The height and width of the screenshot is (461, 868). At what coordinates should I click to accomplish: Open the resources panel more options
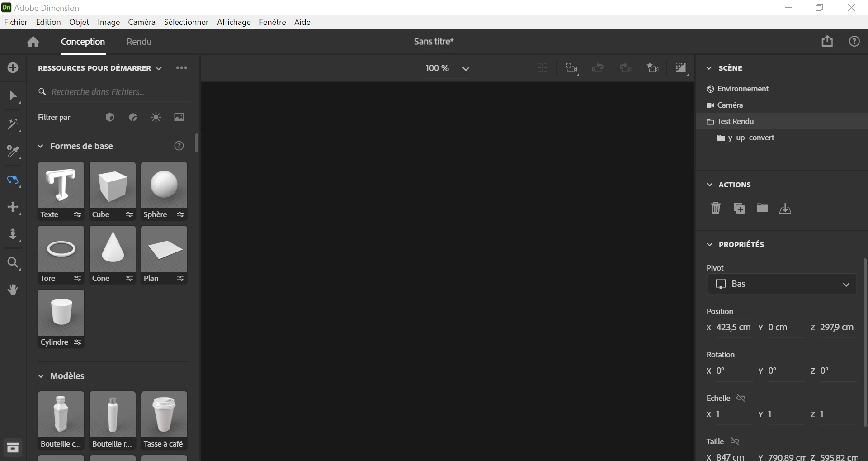point(182,68)
